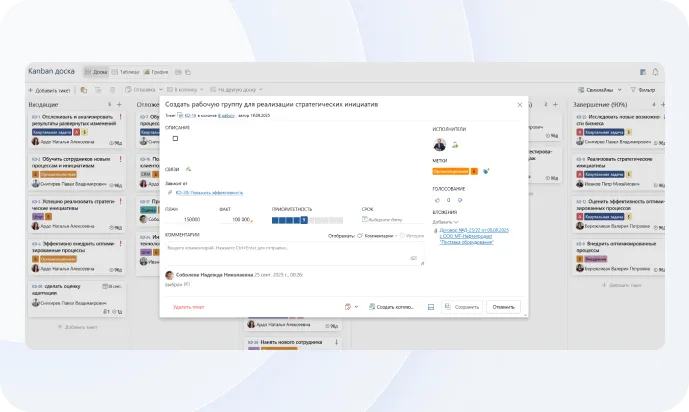Image resolution: width=689 pixels, height=412 pixels.
Task: Click the Отменить button
Action: coord(504,307)
